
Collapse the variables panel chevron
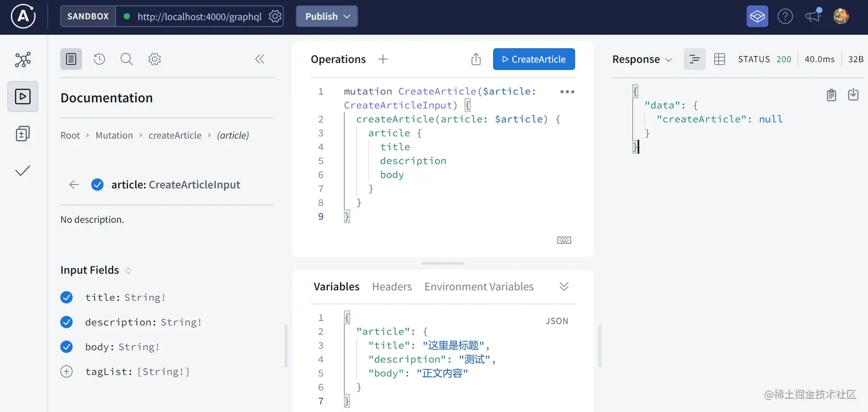pyautogui.click(x=564, y=286)
